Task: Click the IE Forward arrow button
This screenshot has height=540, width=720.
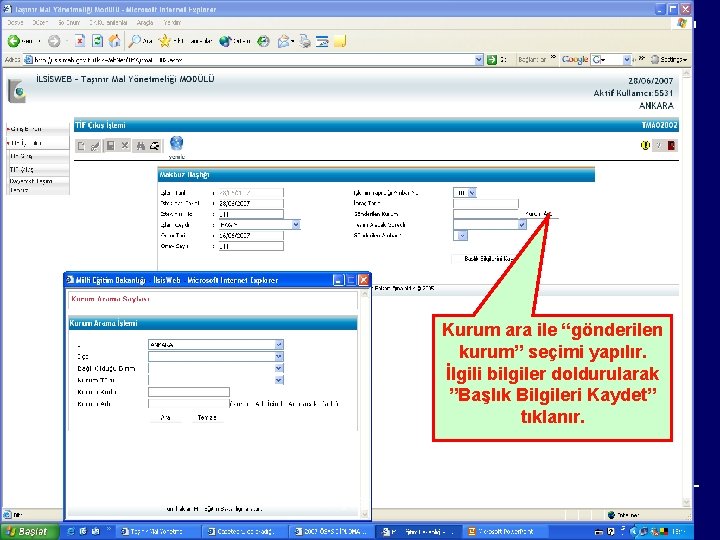Action: (54, 41)
